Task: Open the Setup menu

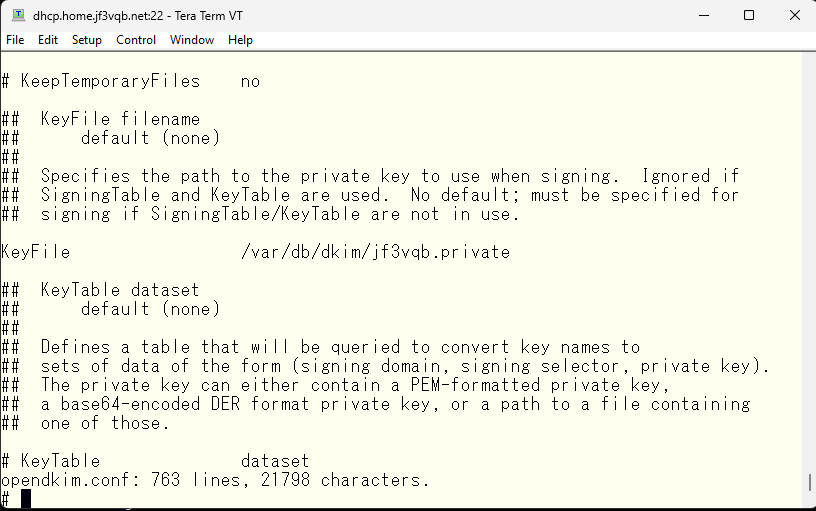Action: pyautogui.click(x=86, y=40)
